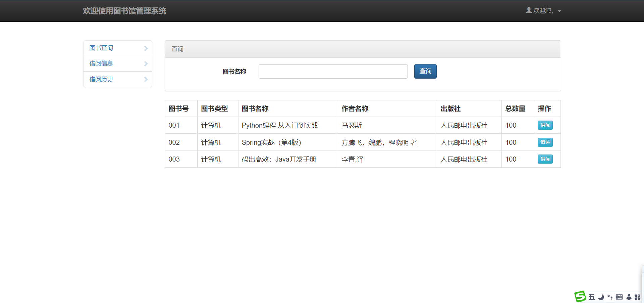Click the person account icon on IME bar
This screenshot has height=303, width=644.
[629, 297]
